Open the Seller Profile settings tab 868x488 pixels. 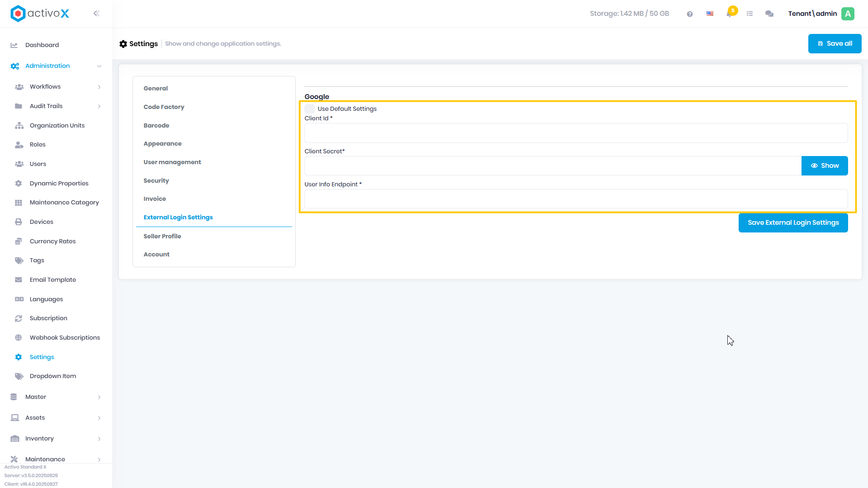coord(162,237)
